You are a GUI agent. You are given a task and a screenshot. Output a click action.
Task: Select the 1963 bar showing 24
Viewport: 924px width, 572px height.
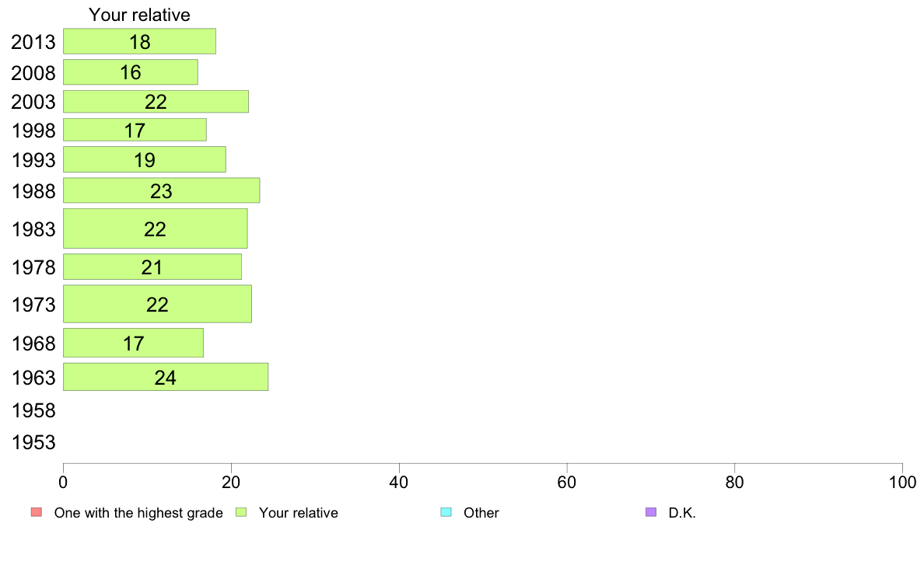166,377
